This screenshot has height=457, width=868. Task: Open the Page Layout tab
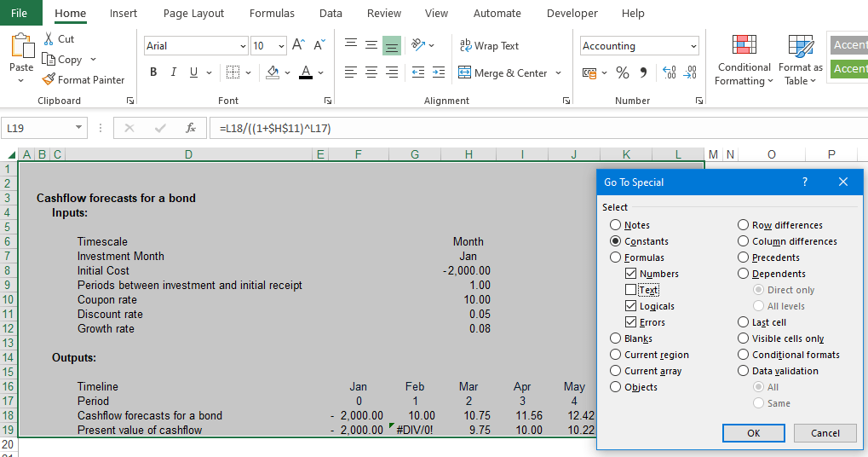[193, 14]
